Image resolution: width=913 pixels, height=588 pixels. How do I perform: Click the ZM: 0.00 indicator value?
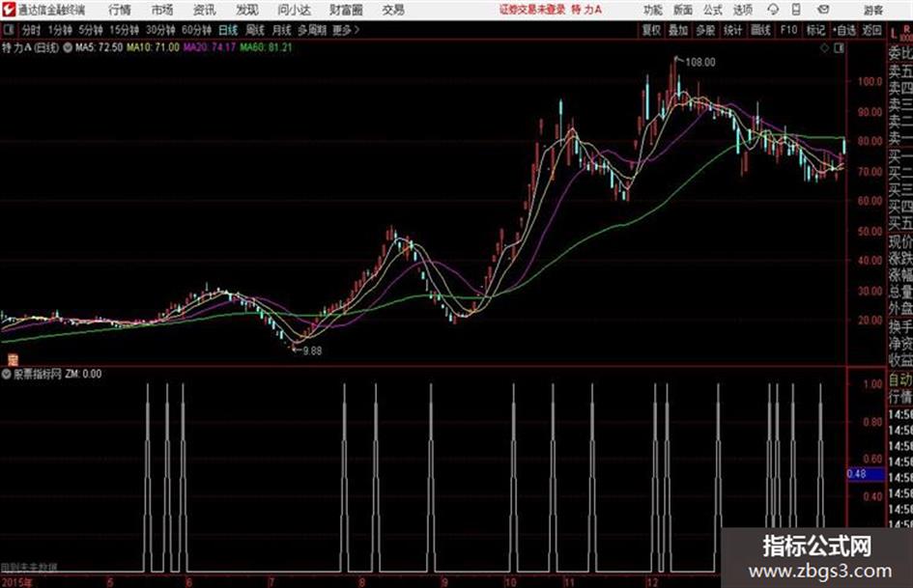83,374
